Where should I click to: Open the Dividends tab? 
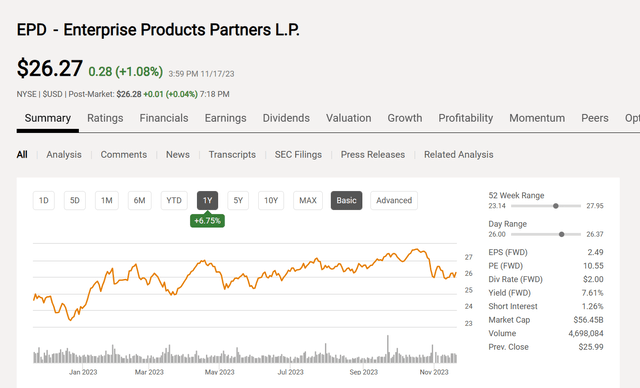[x=286, y=118]
